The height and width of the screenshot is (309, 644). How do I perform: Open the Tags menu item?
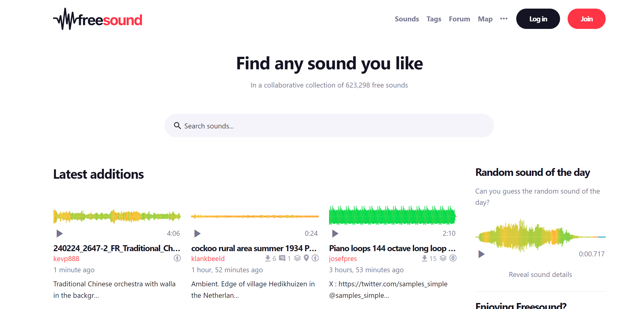(x=434, y=19)
